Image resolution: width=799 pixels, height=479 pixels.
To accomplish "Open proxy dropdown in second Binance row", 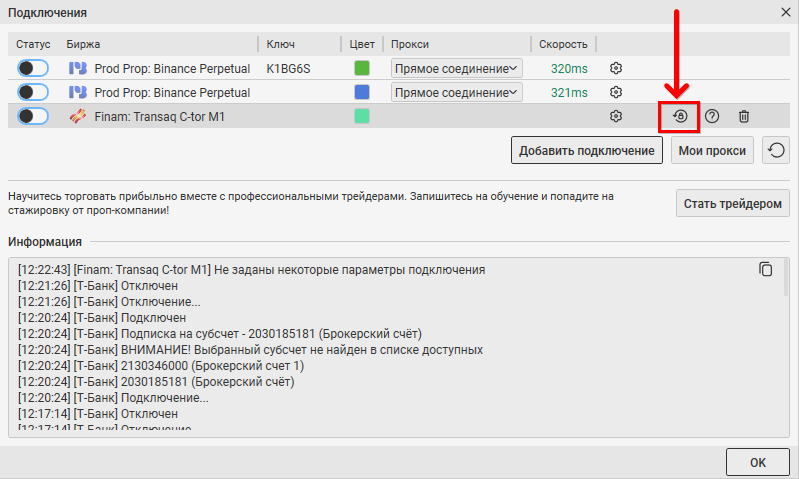I will [456, 92].
